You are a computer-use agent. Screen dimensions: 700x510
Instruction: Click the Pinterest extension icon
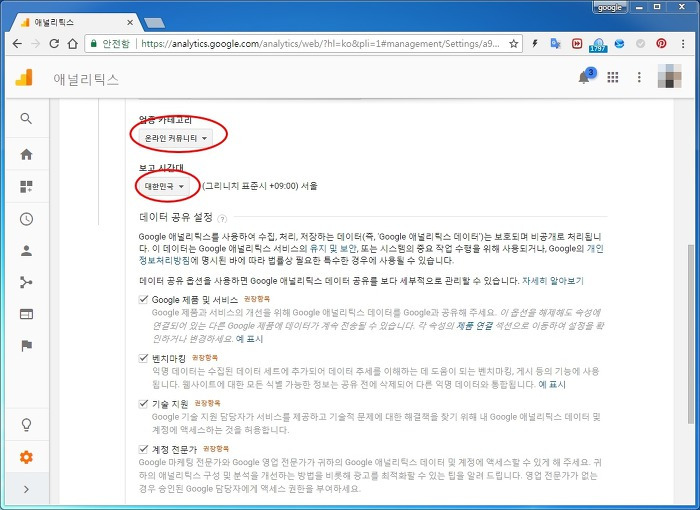(661, 43)
